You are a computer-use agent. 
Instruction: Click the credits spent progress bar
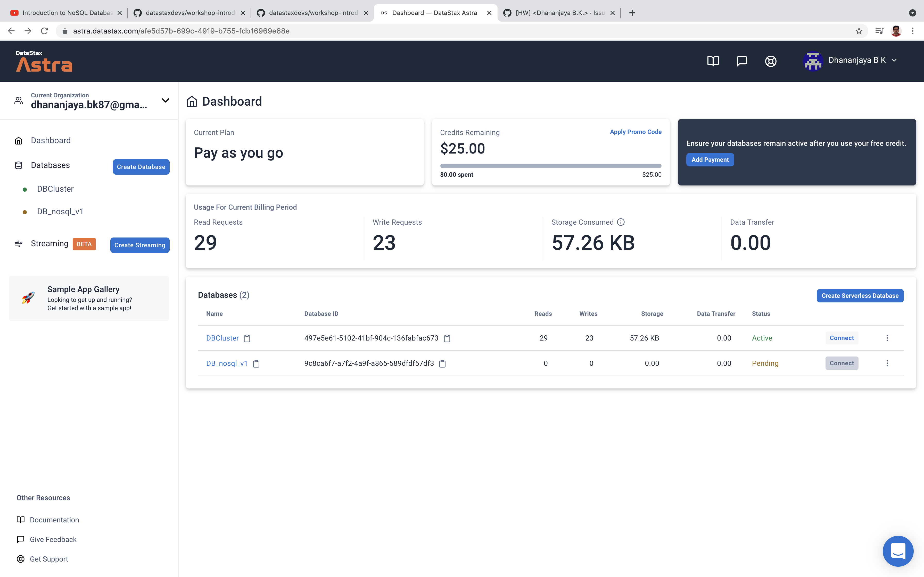point(551,166)
